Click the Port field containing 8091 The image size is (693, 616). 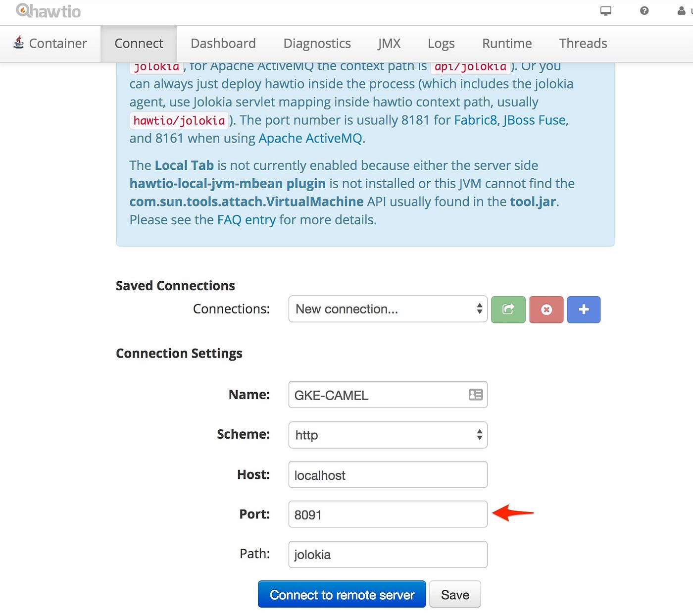coord(388,514)
